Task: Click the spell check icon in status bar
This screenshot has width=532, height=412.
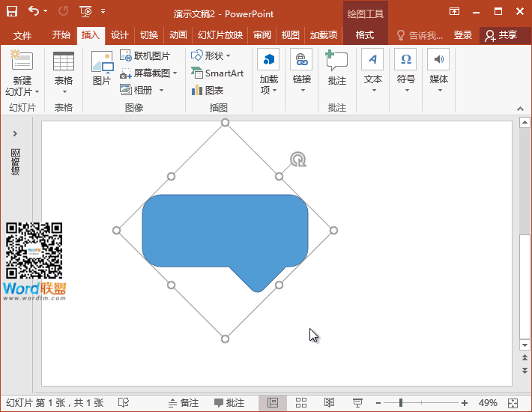Action: (124, 402)
